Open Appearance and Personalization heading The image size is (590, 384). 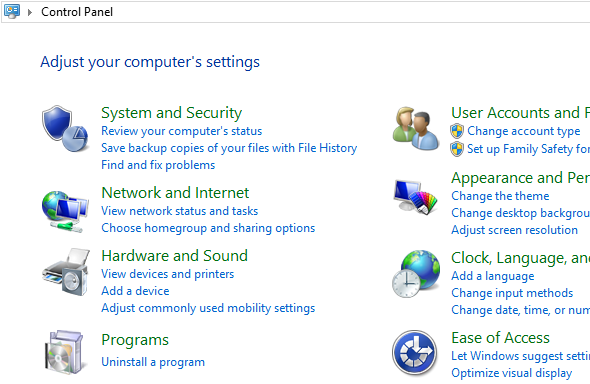click(520, 178)
